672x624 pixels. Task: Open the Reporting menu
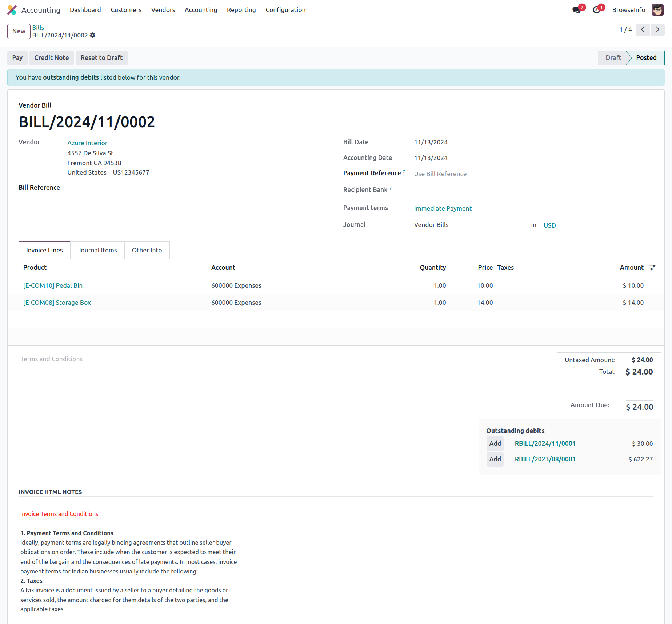click(x=241, y=10)
